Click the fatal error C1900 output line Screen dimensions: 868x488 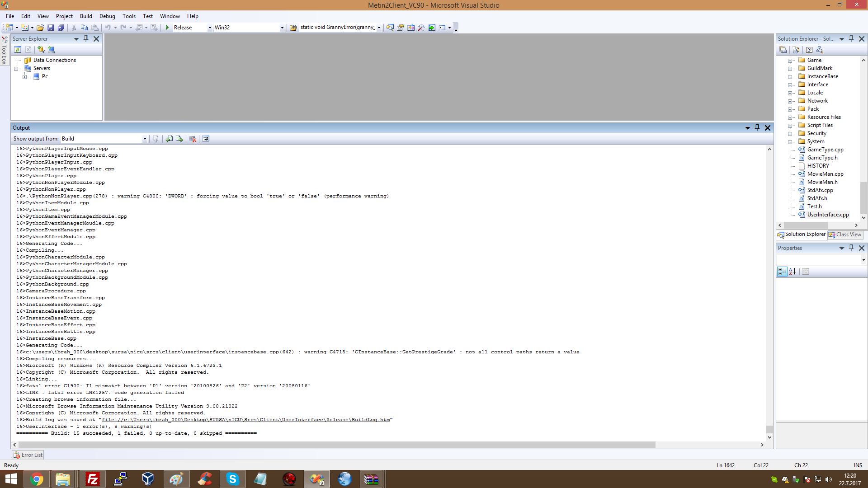tap(163, 386)
